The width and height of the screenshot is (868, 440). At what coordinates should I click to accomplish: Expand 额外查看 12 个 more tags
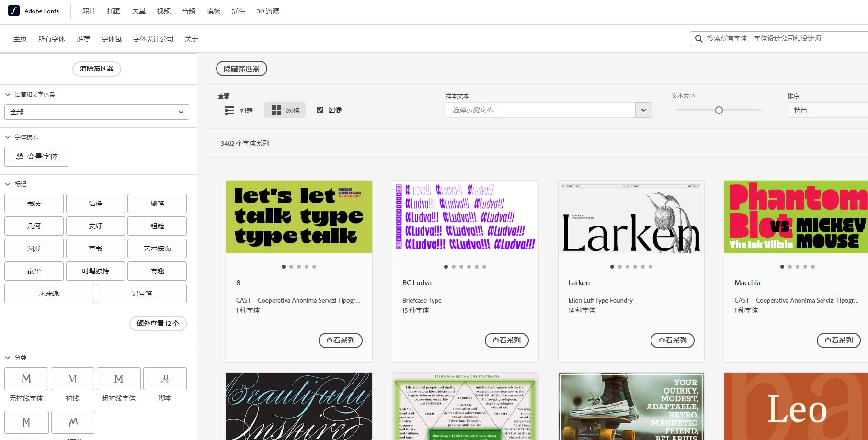pyautogui.click(x=158, y=324)
